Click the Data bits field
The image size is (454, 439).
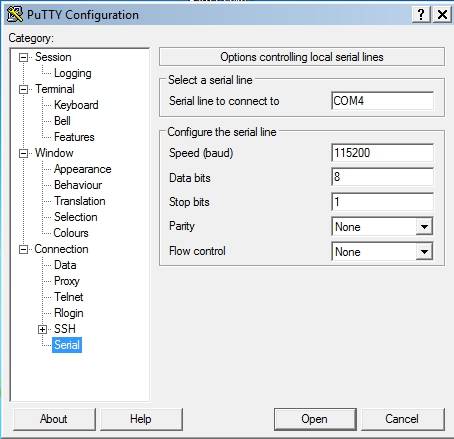coord(382,177)
